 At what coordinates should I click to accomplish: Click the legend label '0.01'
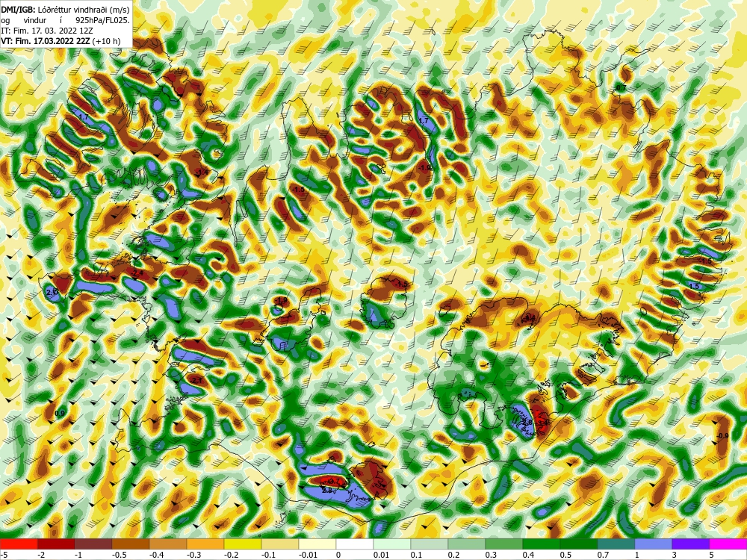381,555
